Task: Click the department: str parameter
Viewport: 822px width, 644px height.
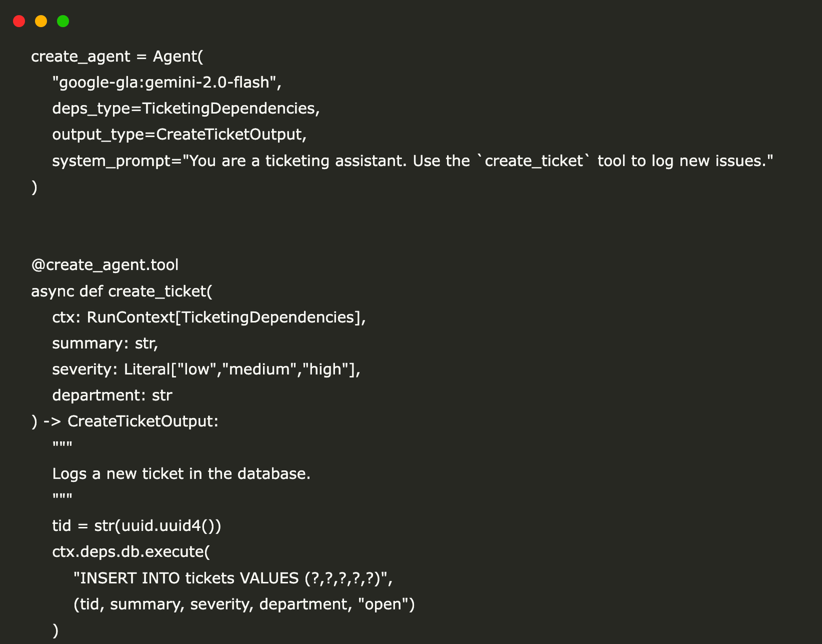Action: click(x=112, y=395)
